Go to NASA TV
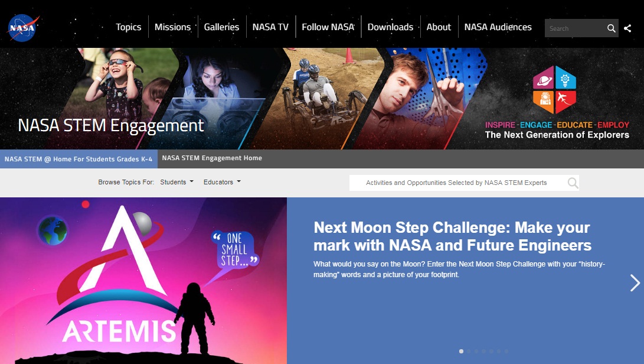Screen dimensions: 644x364 point(270,27)
